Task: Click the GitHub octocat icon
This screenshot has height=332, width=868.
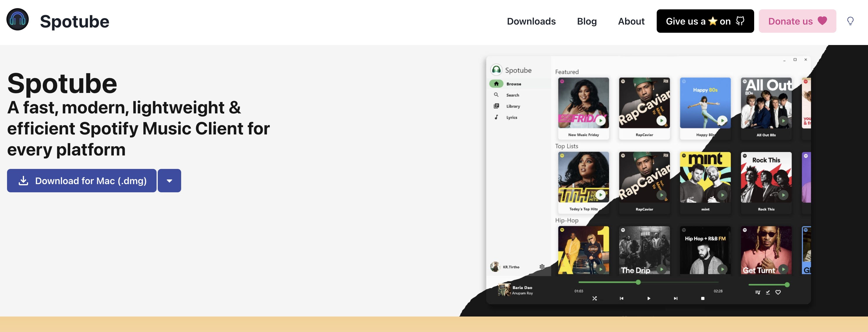Action: (x=740, y=21)
